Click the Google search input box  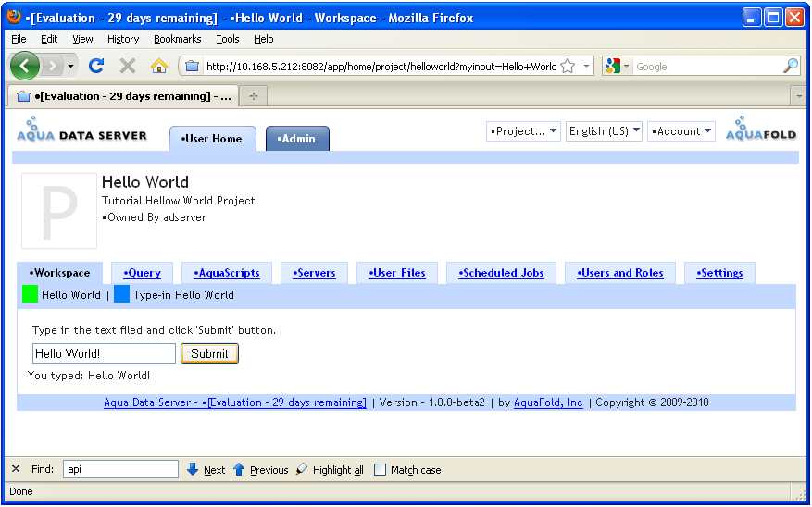point(706,67)
